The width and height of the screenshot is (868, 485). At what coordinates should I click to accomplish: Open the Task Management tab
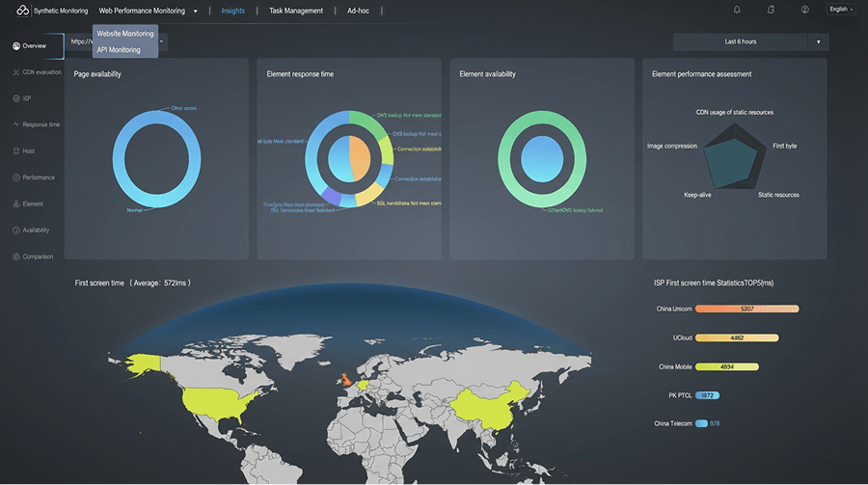tap(296, 11)
